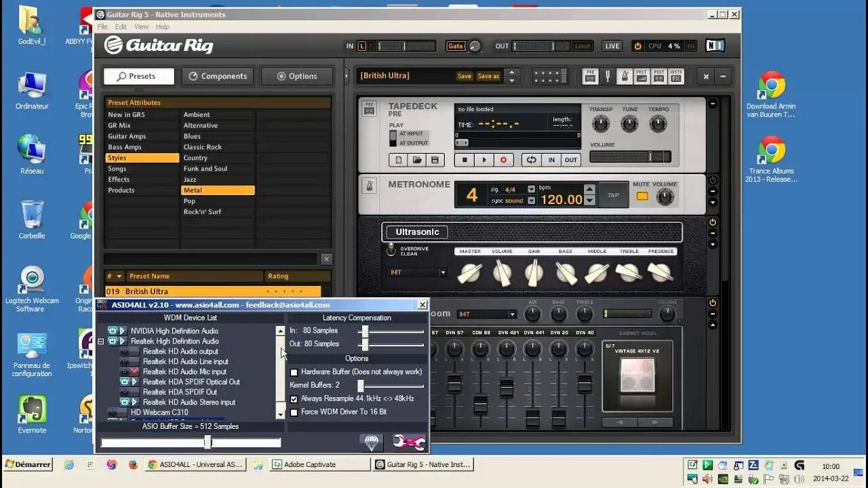This screenshot has height=488, width=868.
Task: Load ASIO4ALL default settings parachute icon
Action: point(371,443)
